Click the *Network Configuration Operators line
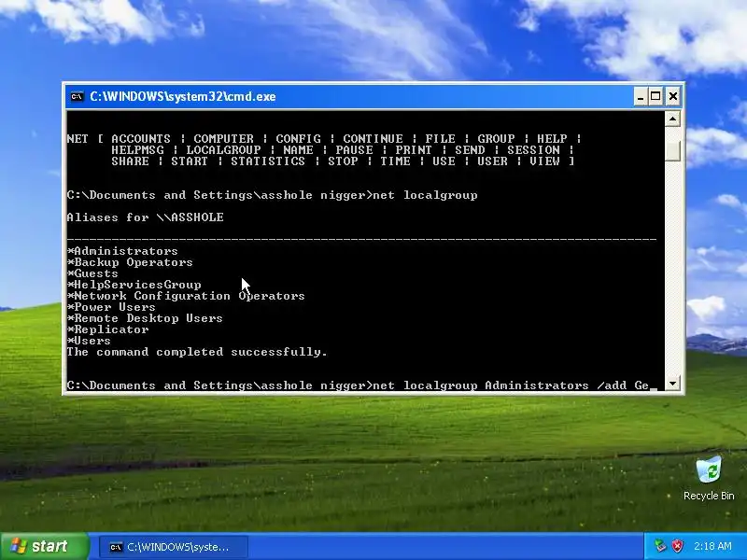Viewport: 747px width, 560px height. coord(186,296)
